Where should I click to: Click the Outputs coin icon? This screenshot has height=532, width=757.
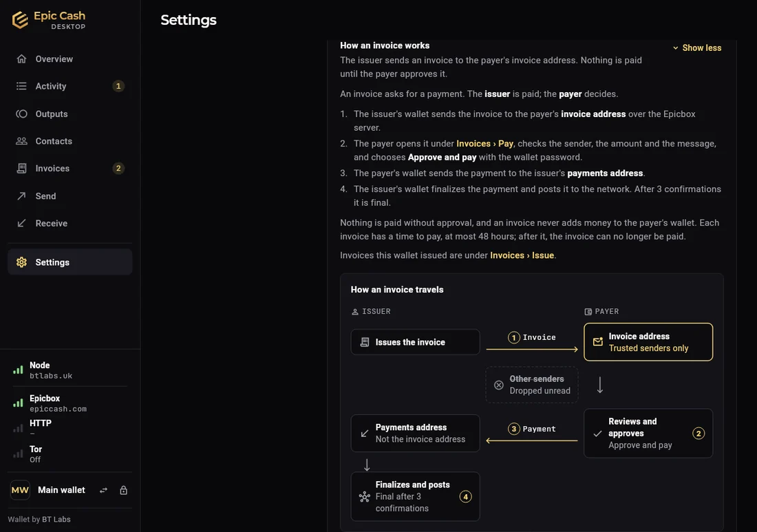(x=21, y=114)
